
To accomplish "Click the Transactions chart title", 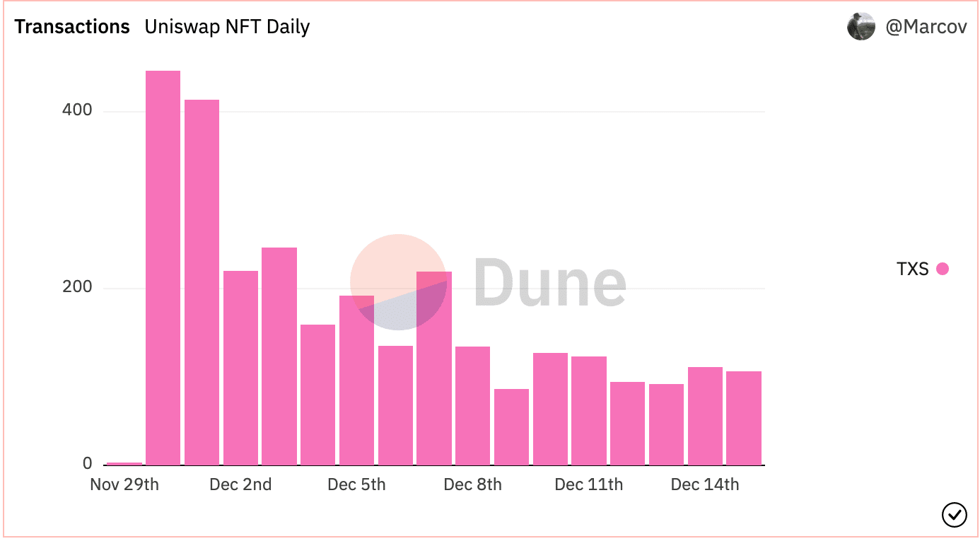I will (72, 27).
